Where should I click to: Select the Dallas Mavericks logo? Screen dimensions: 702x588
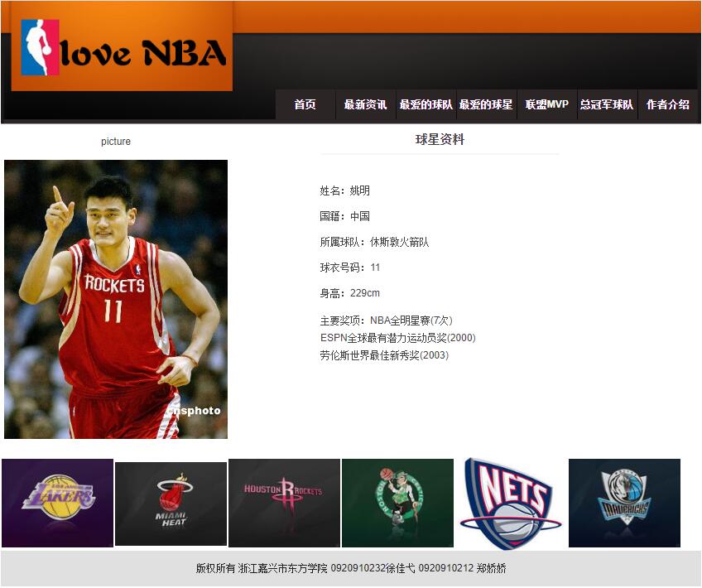[x=624, y=503]
